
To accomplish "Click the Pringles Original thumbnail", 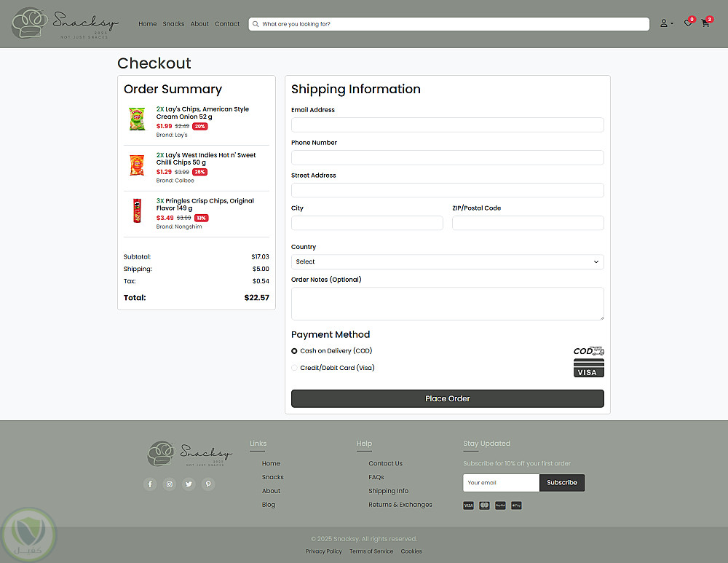I will 137,210.
